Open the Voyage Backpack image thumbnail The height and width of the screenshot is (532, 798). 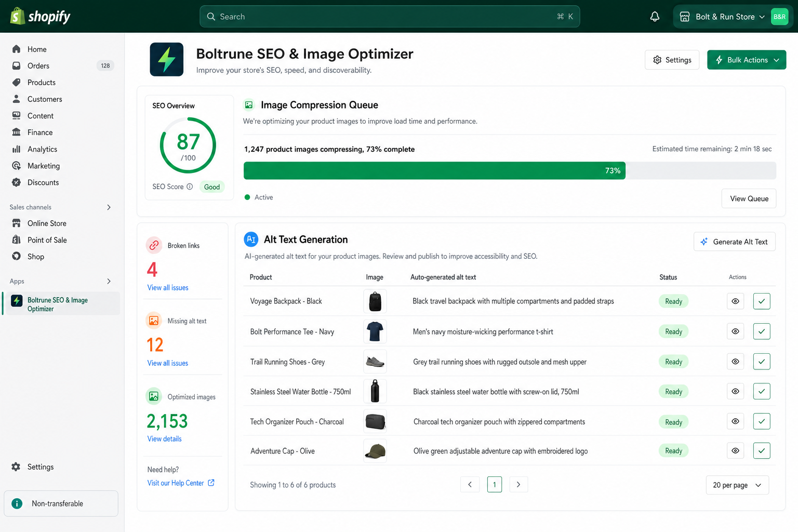[375, 301]
